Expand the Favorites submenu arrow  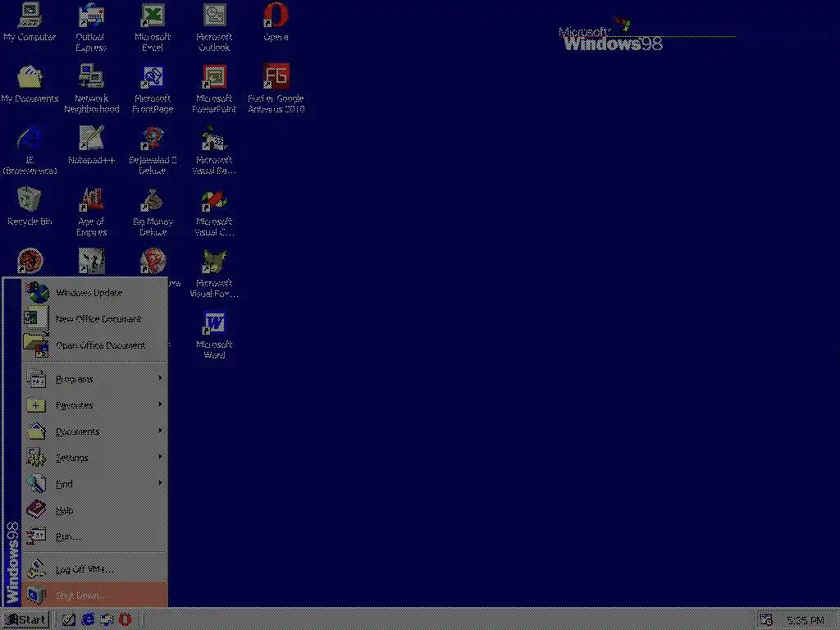tap(160, 404)
